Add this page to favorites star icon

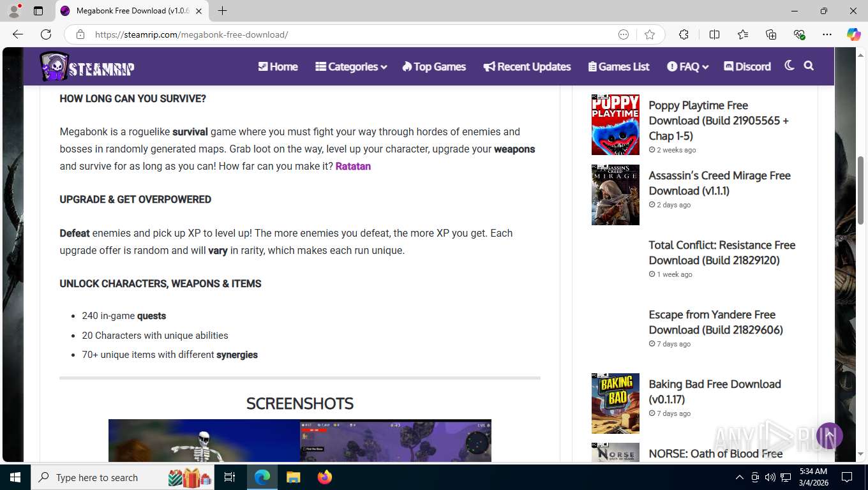[x=650, y=34]
